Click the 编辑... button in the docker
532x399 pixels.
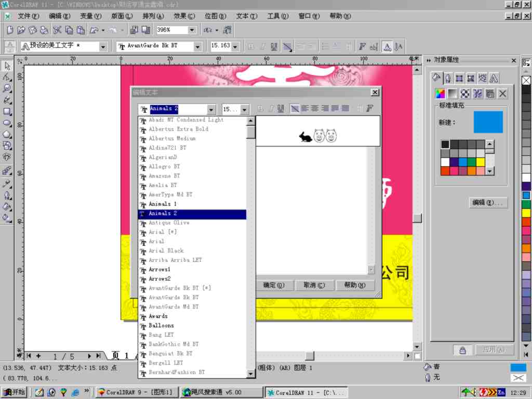[x=488, y=203]
